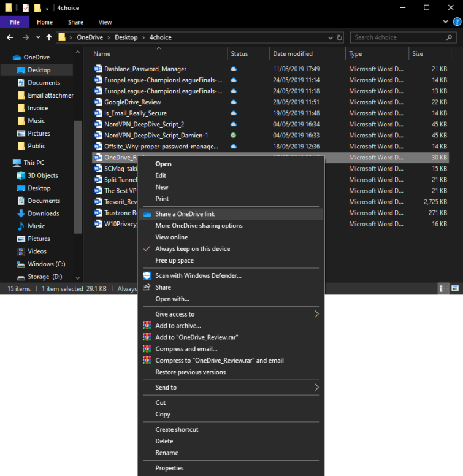Click chevron between Desktop and 4choice in path
The image size is (463, 476).
(143, 37)
